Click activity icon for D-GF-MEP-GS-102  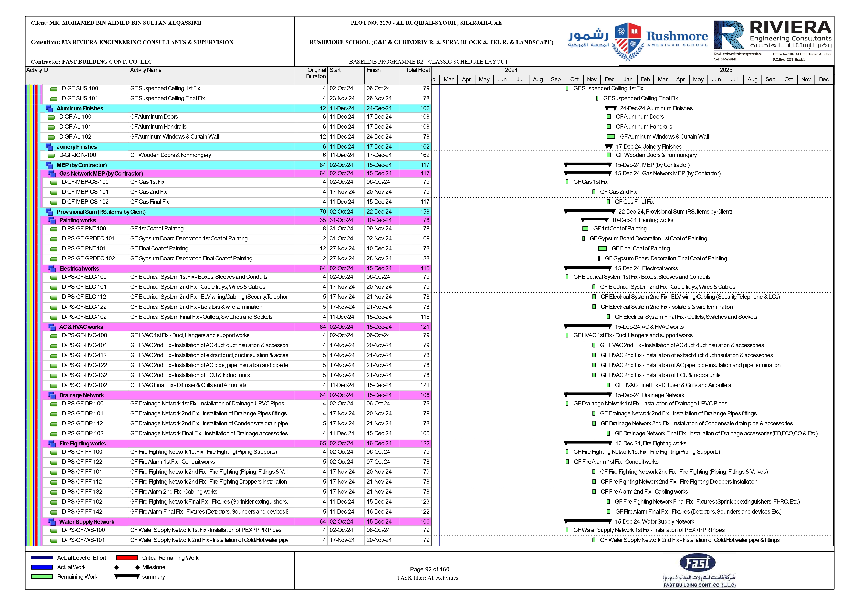(x=54, y=203)
